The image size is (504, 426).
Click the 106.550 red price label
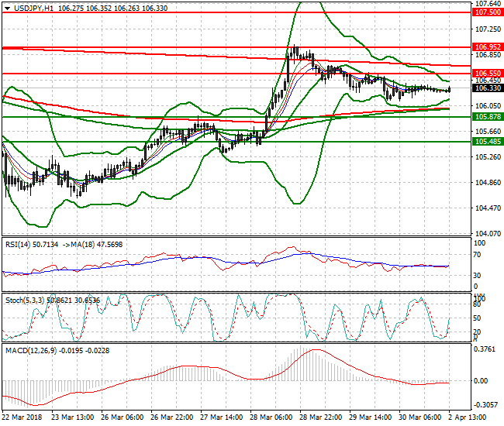[487, 73]
